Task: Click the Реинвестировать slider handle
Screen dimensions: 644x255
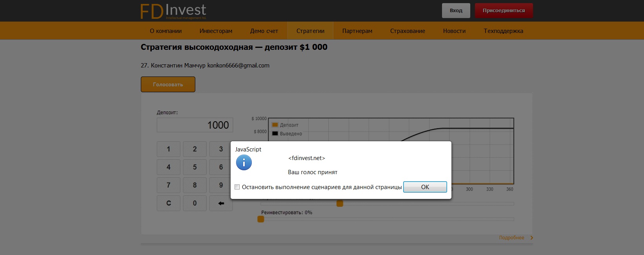Action: click(x=261, y=219)
